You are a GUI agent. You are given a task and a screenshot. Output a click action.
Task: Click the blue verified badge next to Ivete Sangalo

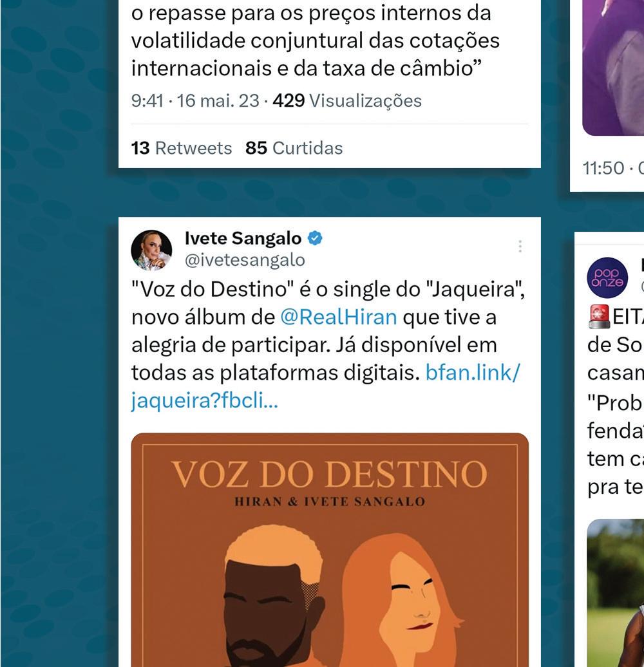[315, 238]
